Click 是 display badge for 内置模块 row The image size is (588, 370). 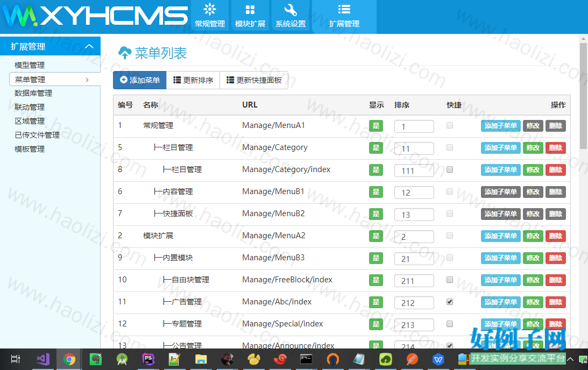376,258
